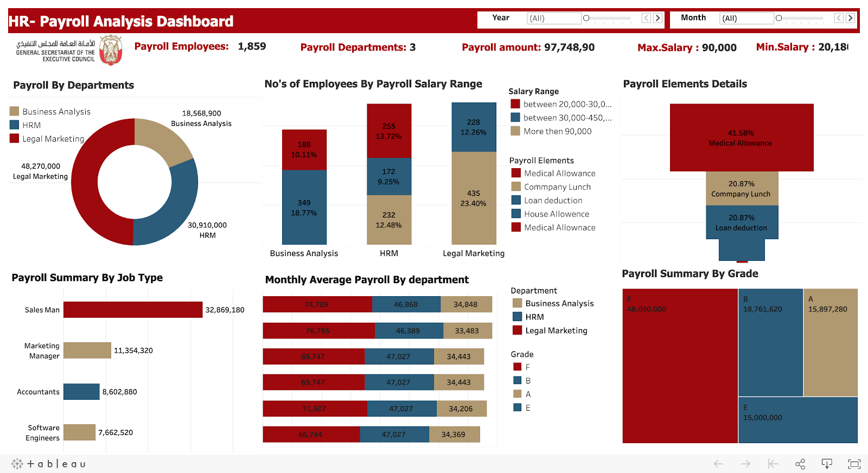
Task: Click monthly payroll segment 46,389
Action: click(409, 331)
